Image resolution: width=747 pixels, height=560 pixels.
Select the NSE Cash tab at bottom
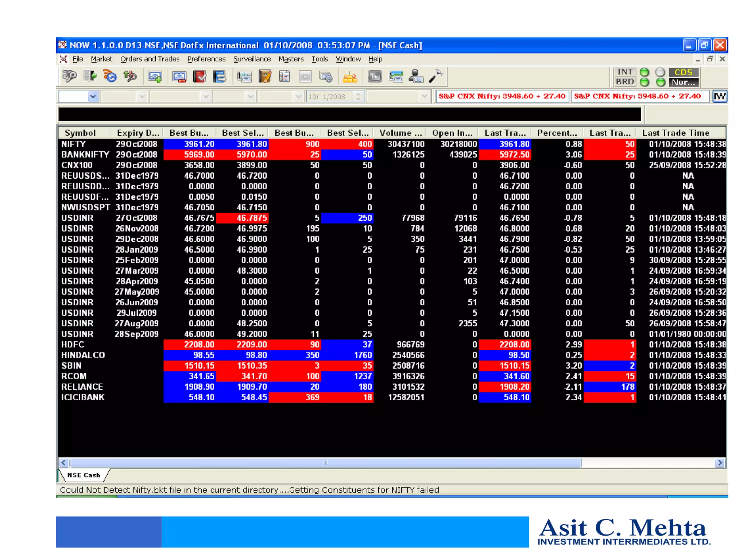pos(84,475)
